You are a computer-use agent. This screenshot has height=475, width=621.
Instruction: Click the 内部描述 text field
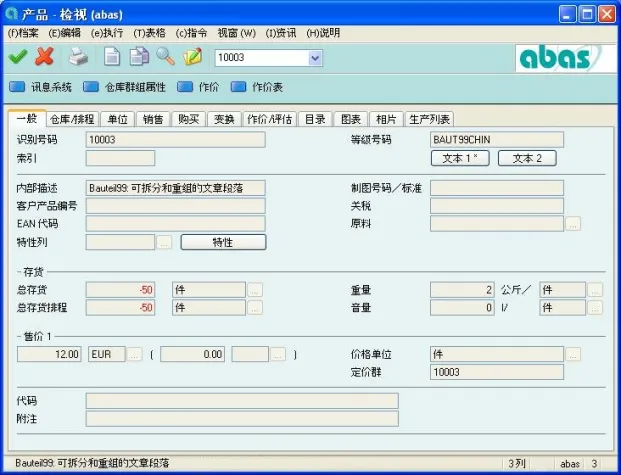click(x=175, y=188)
